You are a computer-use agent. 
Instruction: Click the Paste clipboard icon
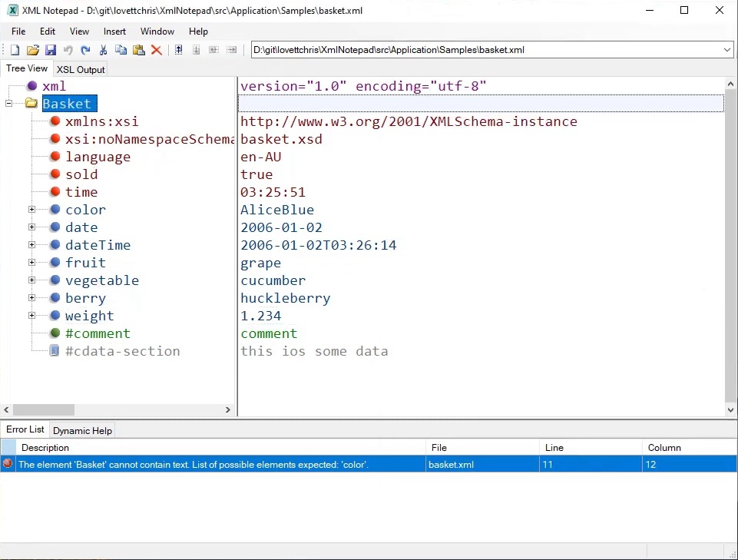pyautogui.click(x=138, y=50)
